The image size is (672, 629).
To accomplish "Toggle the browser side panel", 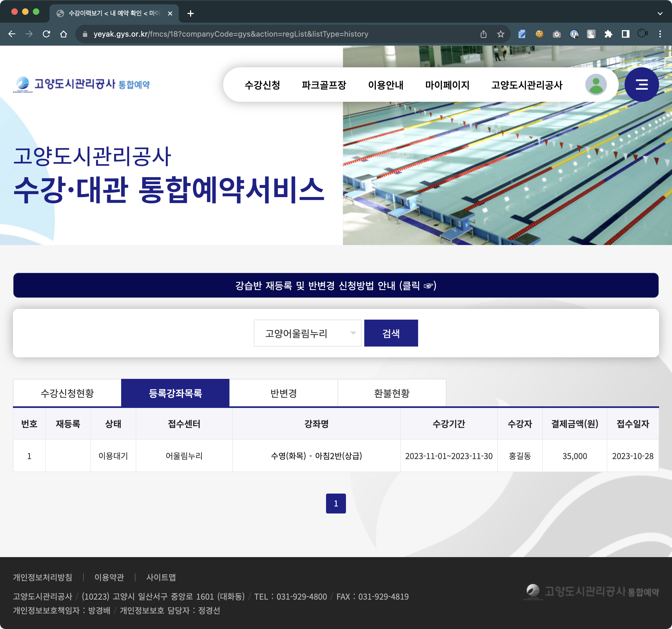I will pos(625,34).
